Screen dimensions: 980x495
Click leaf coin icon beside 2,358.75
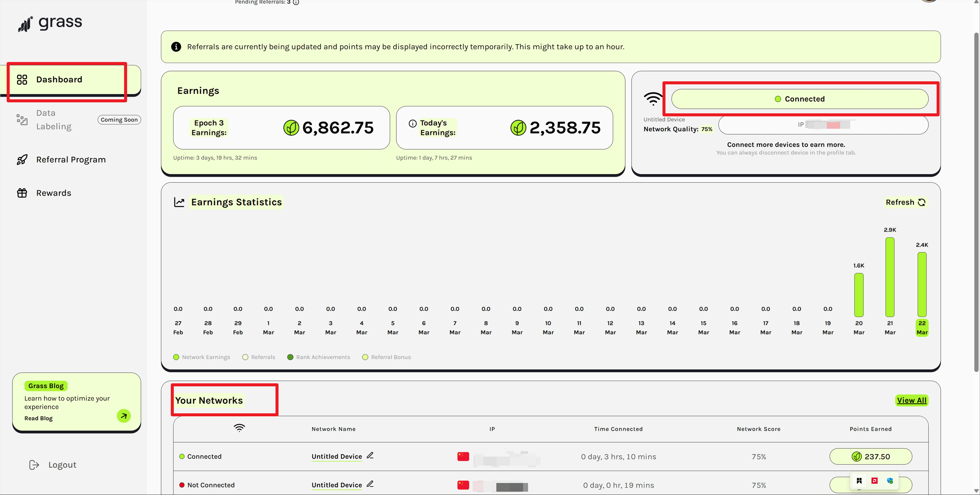(518, 128)
